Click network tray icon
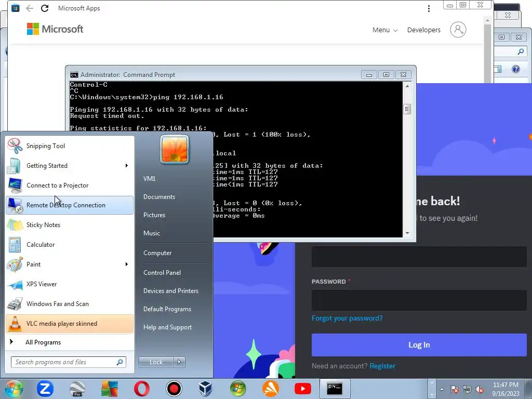Image resolution: width=532 pixels, height=399 pixels. click(467, 390)
